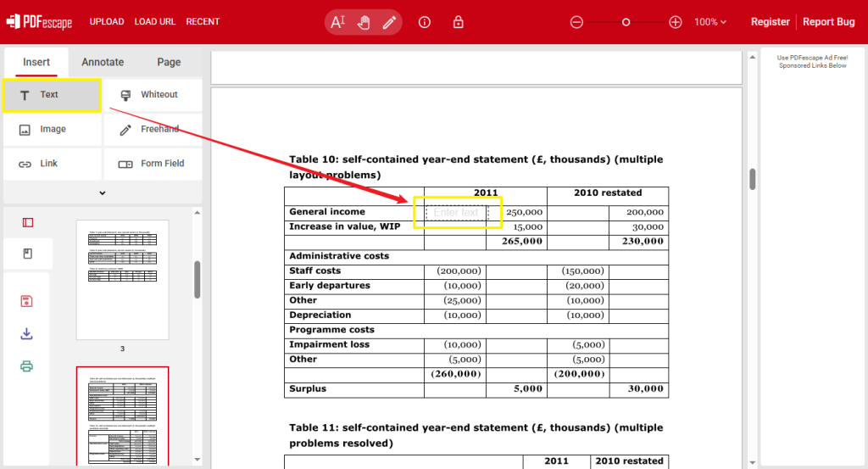Click 'Increase in value, WIP' row label
Screen dimensions: 868x469
(x=344, y=226)
